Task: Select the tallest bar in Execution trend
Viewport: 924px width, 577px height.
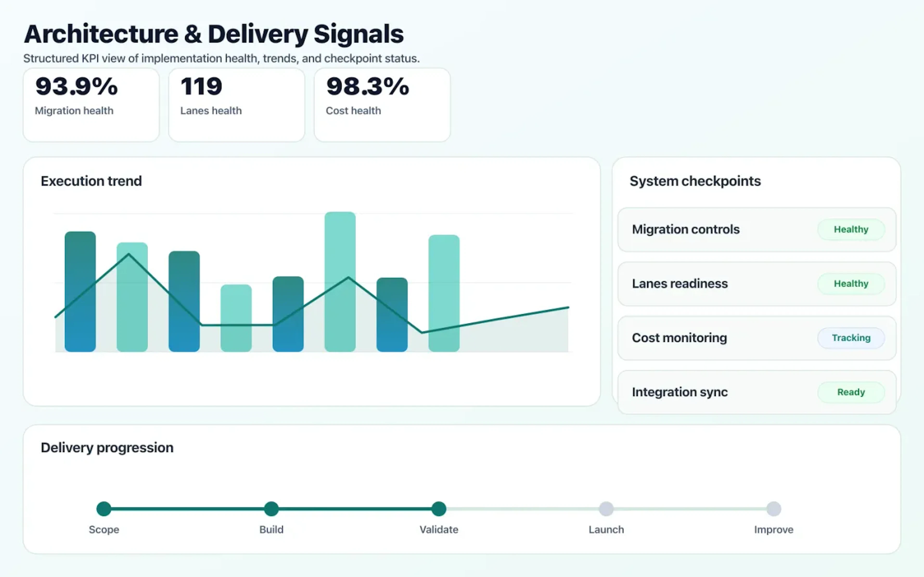Action: pyautogui.click(x=340, y=282)
